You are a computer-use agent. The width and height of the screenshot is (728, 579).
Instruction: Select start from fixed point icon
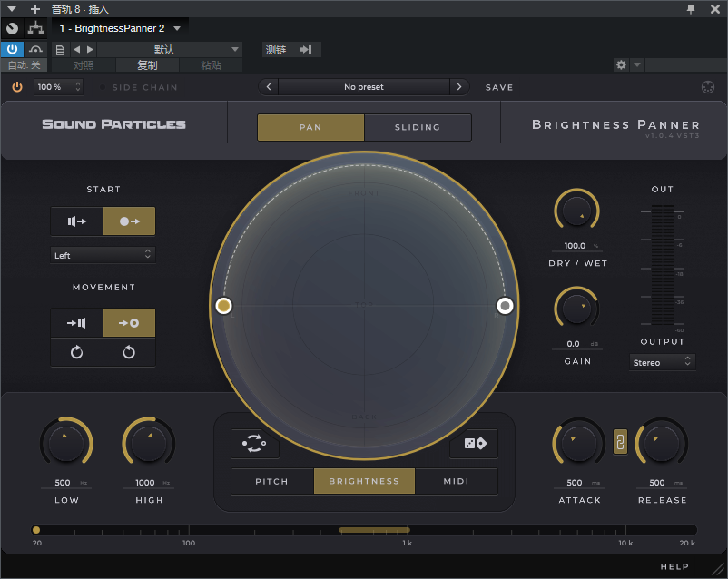(x=129, y=221)
